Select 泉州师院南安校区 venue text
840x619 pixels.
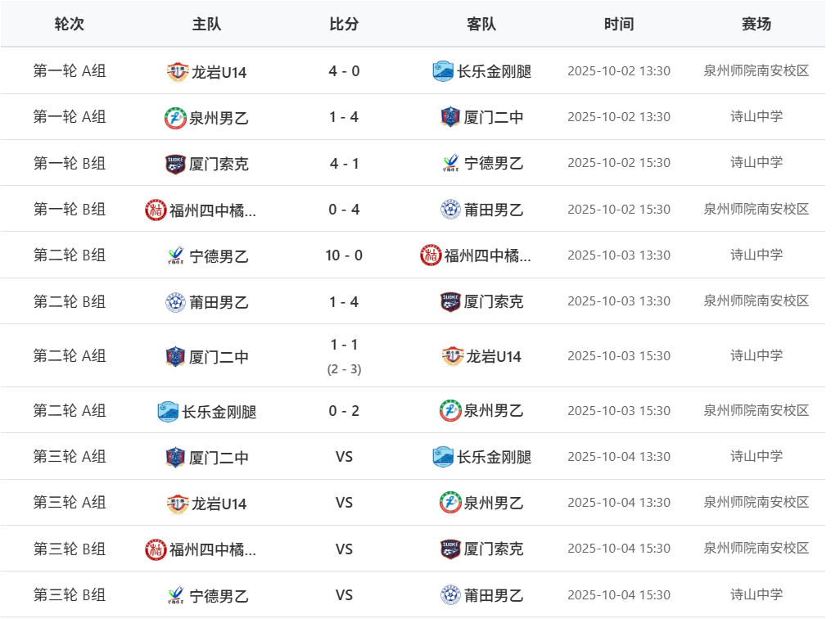point(757,71)
